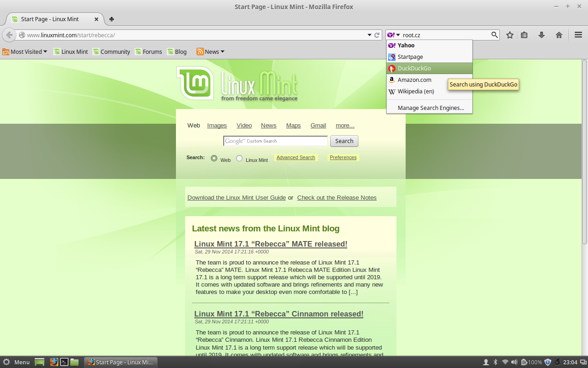Open the News bookmarks dropdown

(x=210, y=52)
